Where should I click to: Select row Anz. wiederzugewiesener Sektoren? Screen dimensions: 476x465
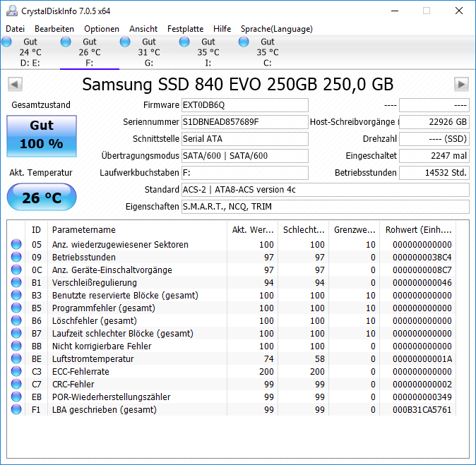(x=232, y=244)
